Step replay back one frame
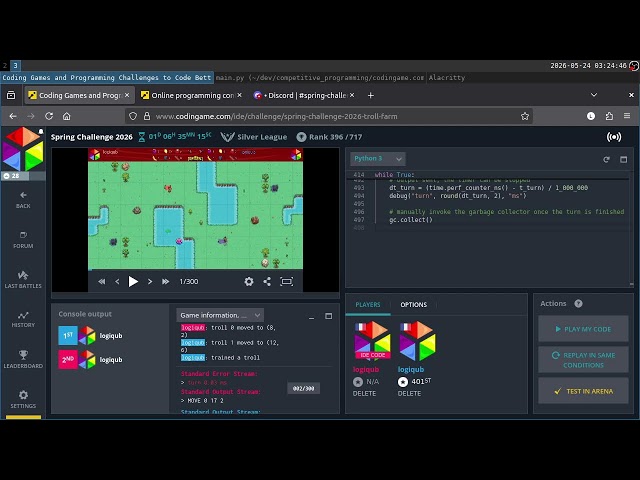 pyautogui.click(x=117, y=281)
